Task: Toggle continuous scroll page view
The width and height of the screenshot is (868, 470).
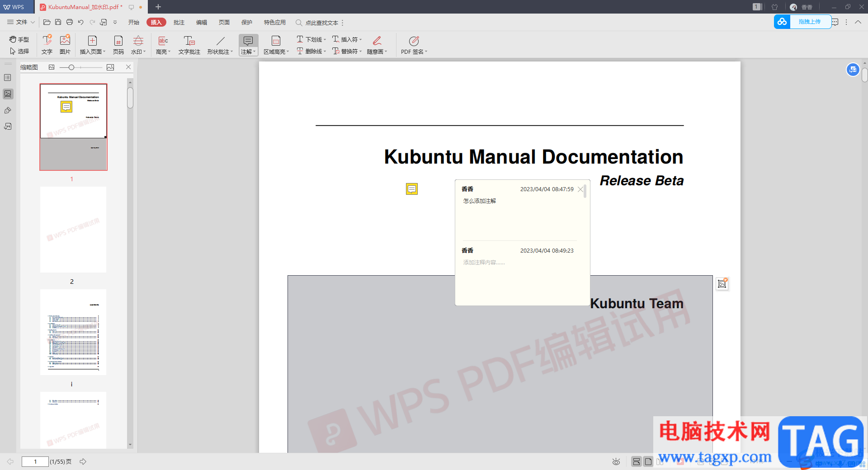Action: point(637,461)
